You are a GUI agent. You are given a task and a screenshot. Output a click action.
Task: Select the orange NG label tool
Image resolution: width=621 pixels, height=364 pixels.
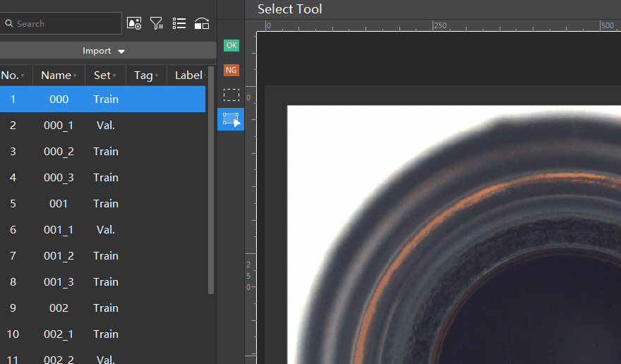pyautogui.click(x=231, y=70)
